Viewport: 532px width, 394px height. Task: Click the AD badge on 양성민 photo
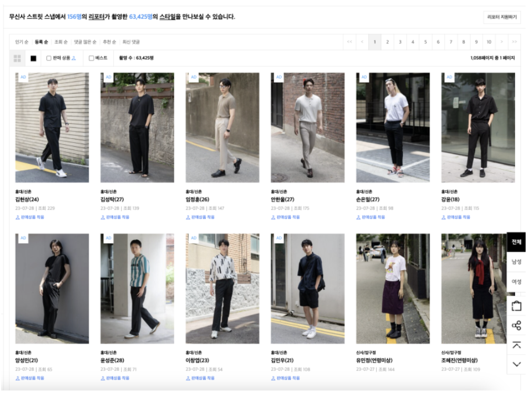pos(23,238)
